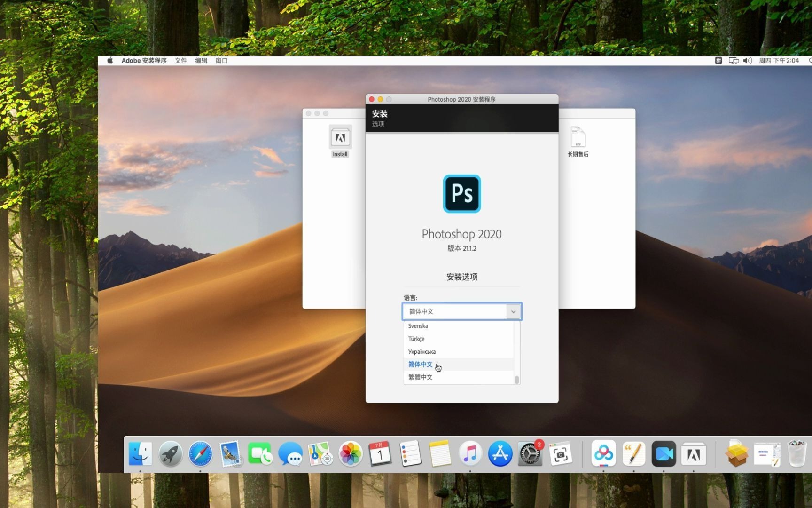
Task: Open the Mail stamp icon in dock
Action: (230, 454)
